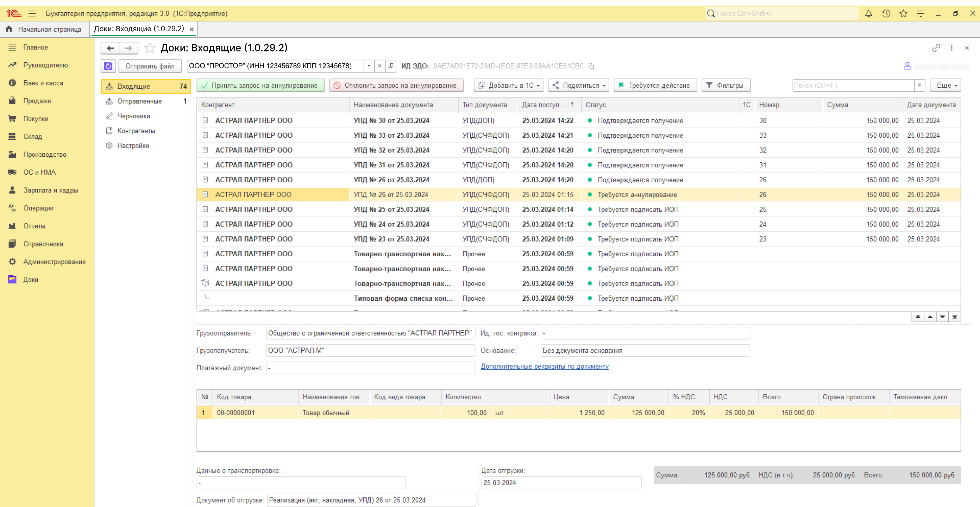The height and width of the screenshot is (507, 980).
Task: Clear the organization field
Action: (x=379, y=66)
